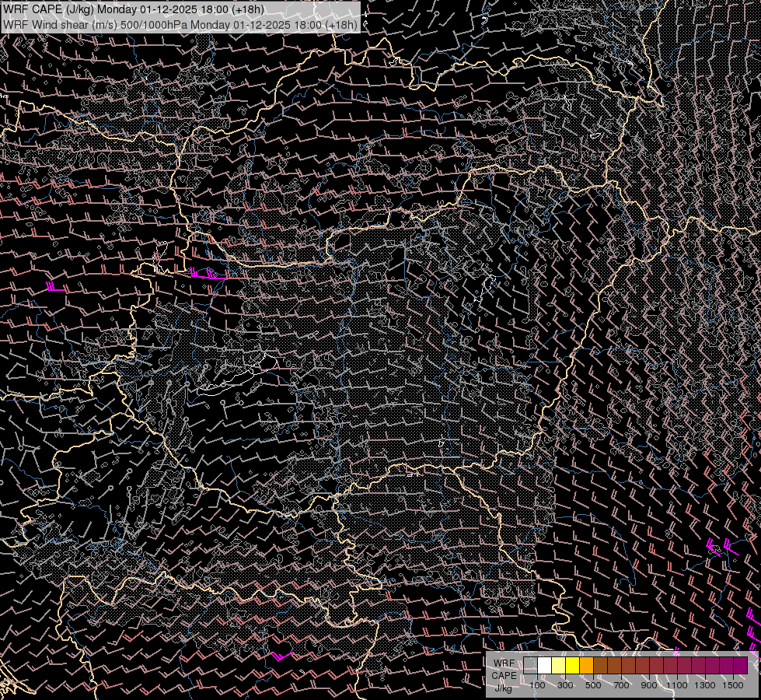
Task: Click the bright yellow 300 J/kg swatch
Action: coord(573,666)
